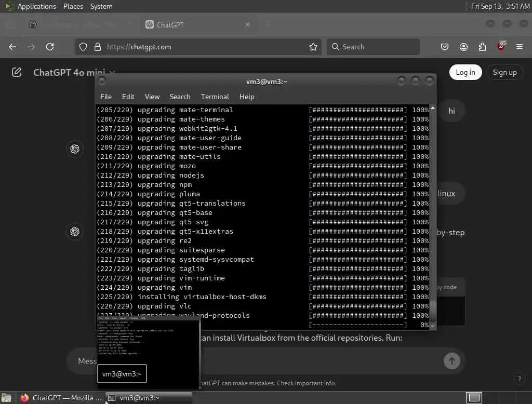Image resolution: width=532 pixels, height=404 pixels.
Task: Start a new chat with pencil icon
Action: pyautogui.click(x=17, y=72)
